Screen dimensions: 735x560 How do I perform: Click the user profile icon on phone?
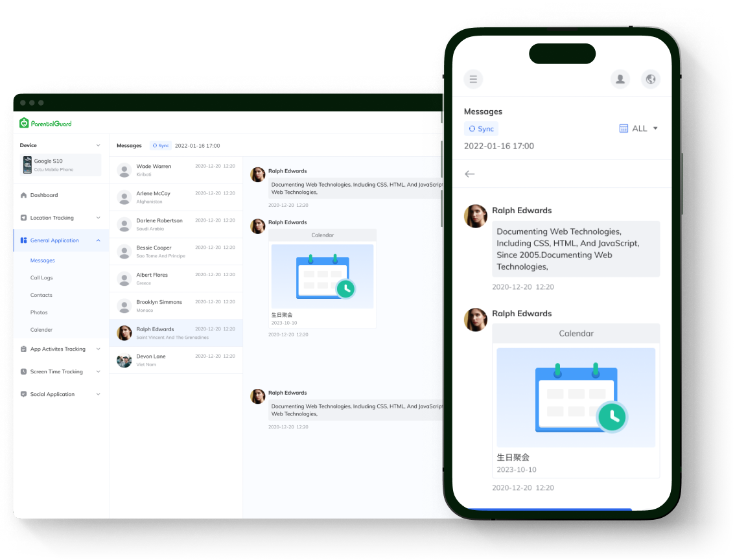pyautogui.click(x=620, y=79)
